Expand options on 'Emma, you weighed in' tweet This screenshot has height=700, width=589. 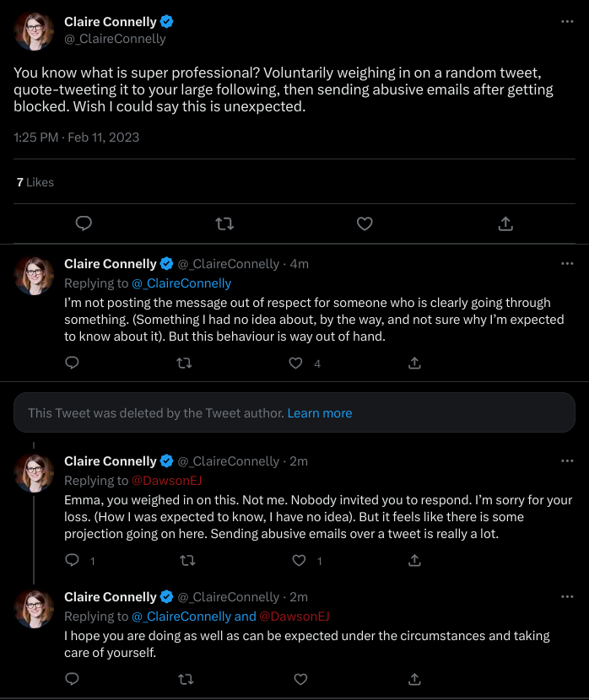(x=567, y=460)
